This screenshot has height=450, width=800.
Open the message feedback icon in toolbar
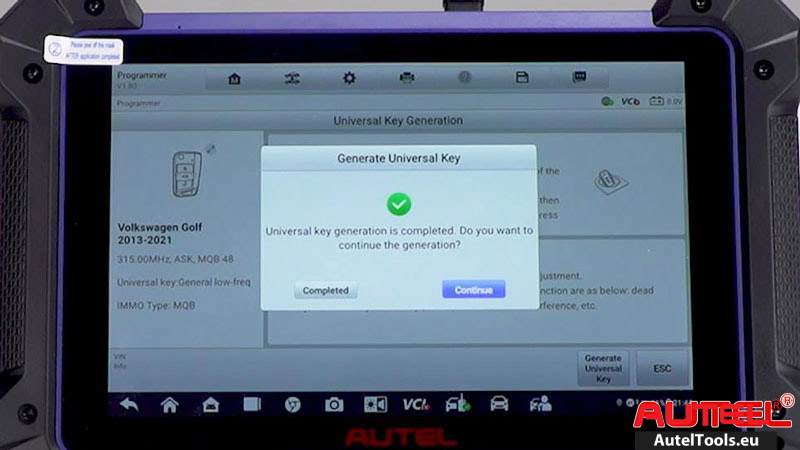tap(578, 78)
